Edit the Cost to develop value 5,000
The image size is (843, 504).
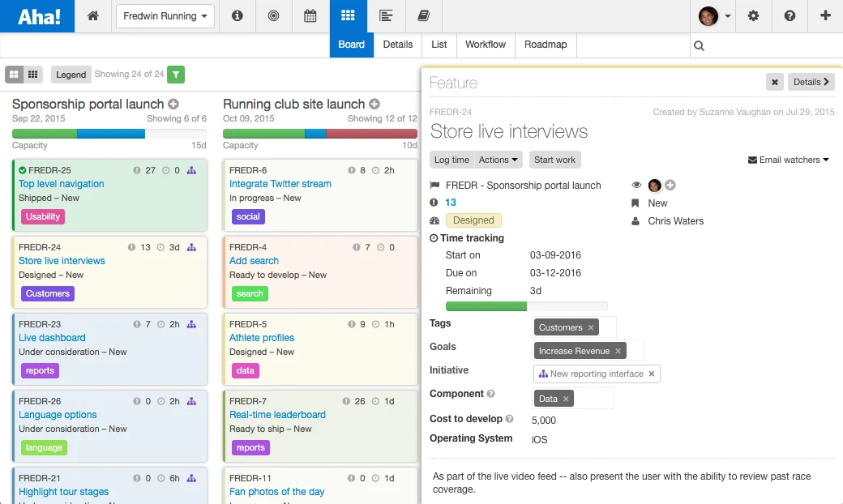coord(544,421)
